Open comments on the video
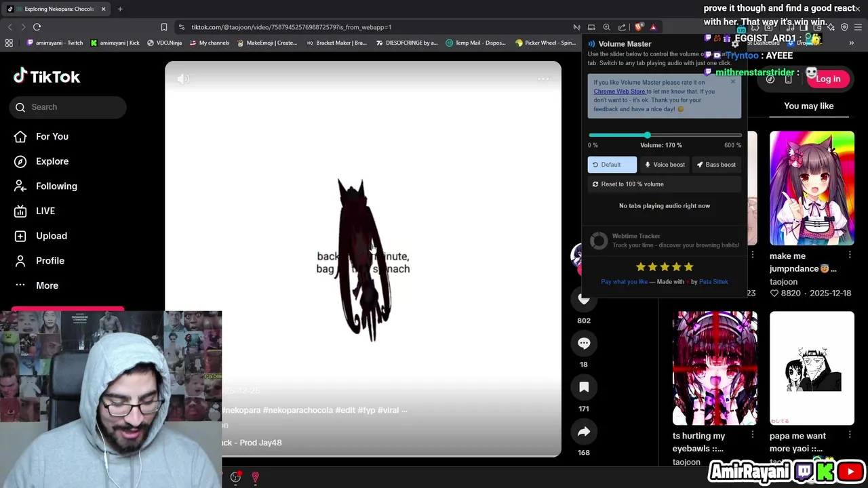 [584, 343]
